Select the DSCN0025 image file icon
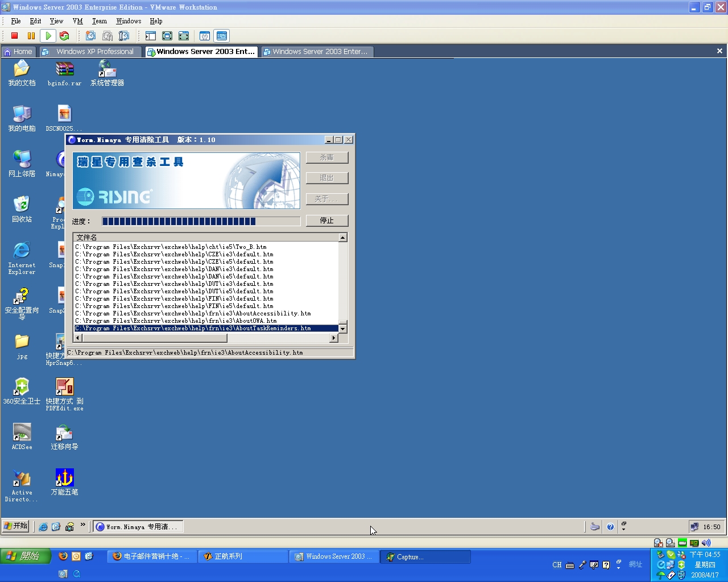728x582 pixels. pyautogui.click(x=64, y=118)
